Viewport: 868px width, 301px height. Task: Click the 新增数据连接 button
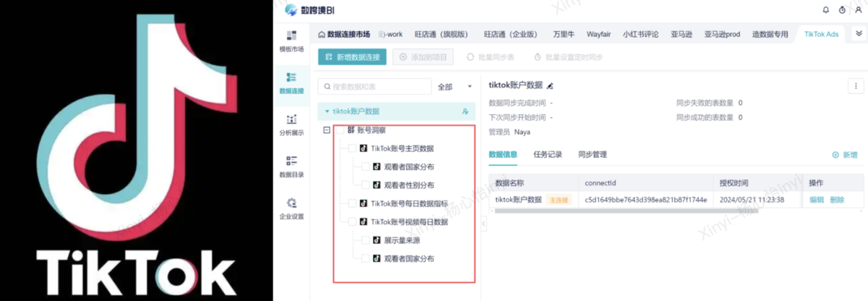(352, 56)
